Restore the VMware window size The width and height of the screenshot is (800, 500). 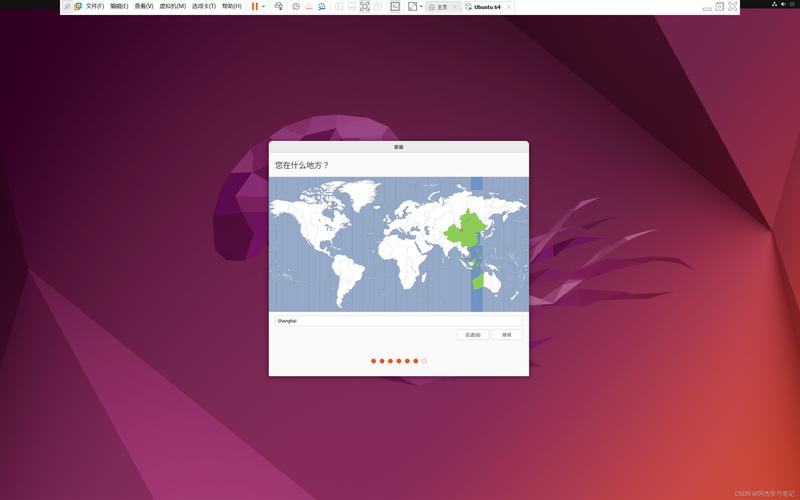pyautogui.click(x=719, y=7)
